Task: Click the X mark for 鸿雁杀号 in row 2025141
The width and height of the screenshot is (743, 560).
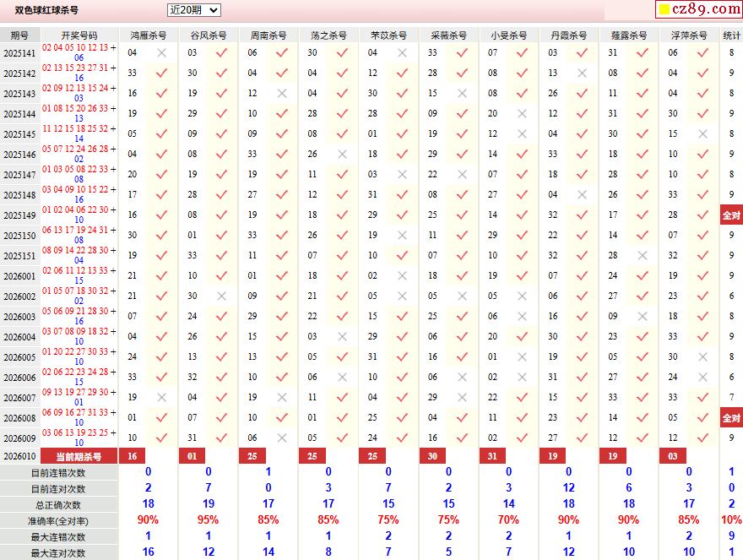Action: pos(161,52)
